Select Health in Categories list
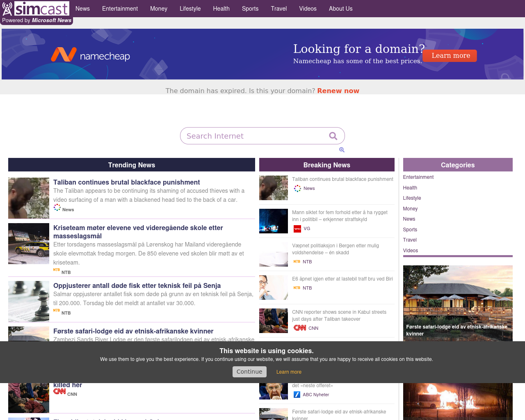The image size is (525, 420). pos(410,188)
